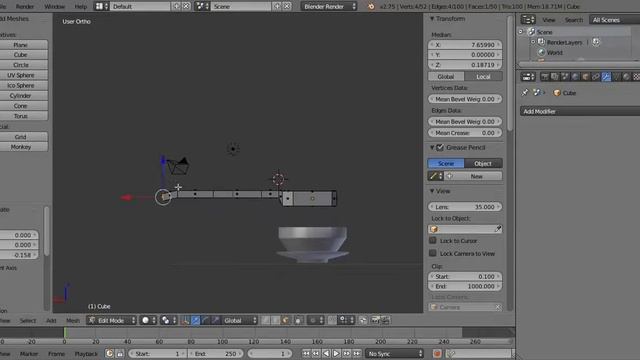Screen dimensions: 640x360
Task: Click the Mean Crease slider
Action: pyautogui.click(x=465, y=133)
